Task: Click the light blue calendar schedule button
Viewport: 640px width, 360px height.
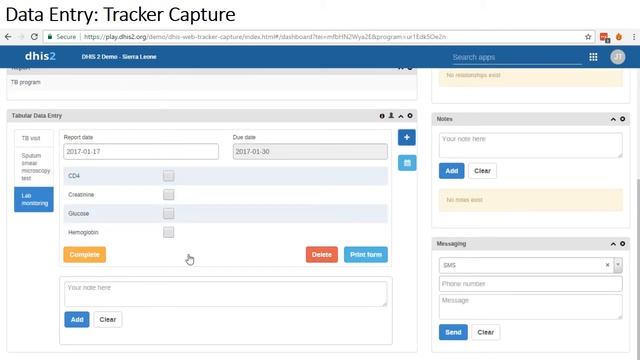Action: click(x=407, y=163)
